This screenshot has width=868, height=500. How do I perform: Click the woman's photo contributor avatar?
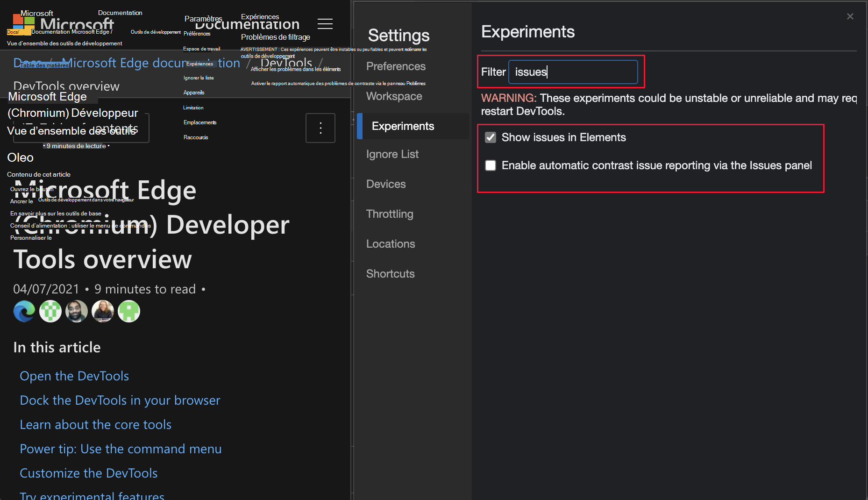coord(103,311)
